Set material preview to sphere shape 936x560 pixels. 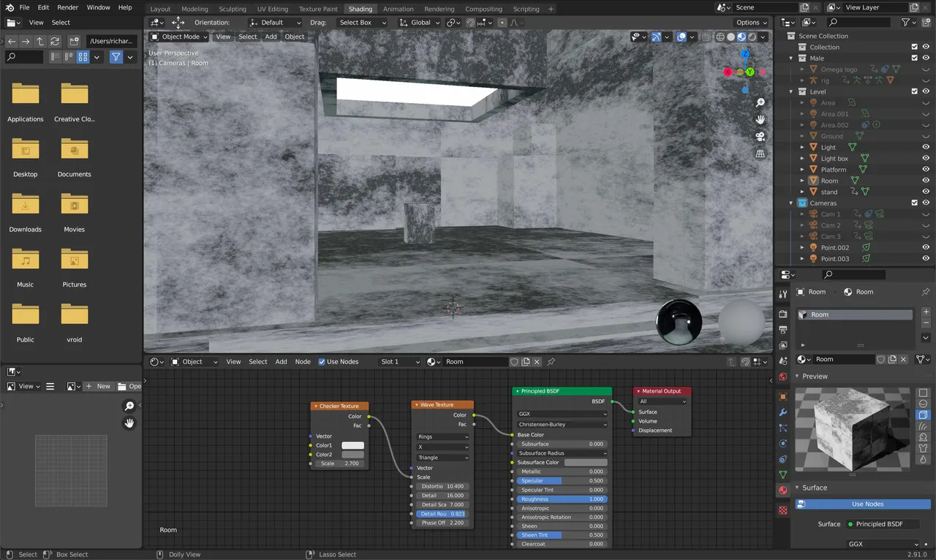[923, 404]
